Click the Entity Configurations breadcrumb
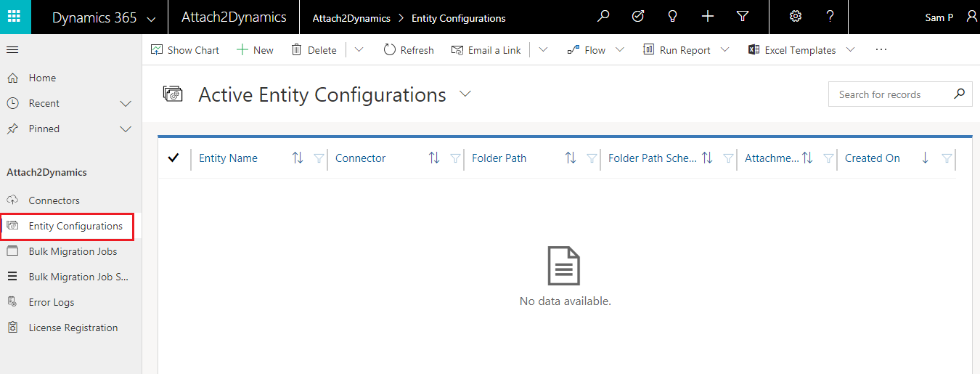The height and width of the screenshot is (374, 980). coord(459,18)
